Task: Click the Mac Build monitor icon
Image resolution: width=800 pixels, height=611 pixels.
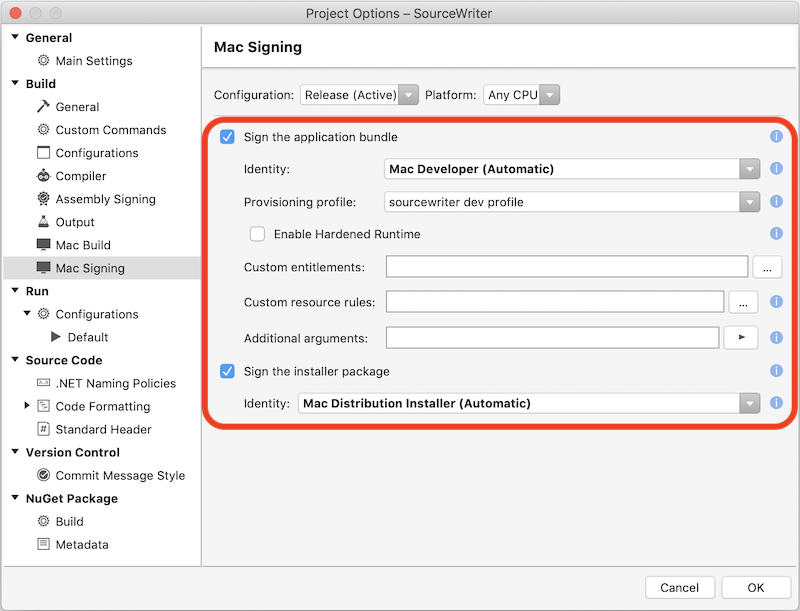Action: click(43, 244)
